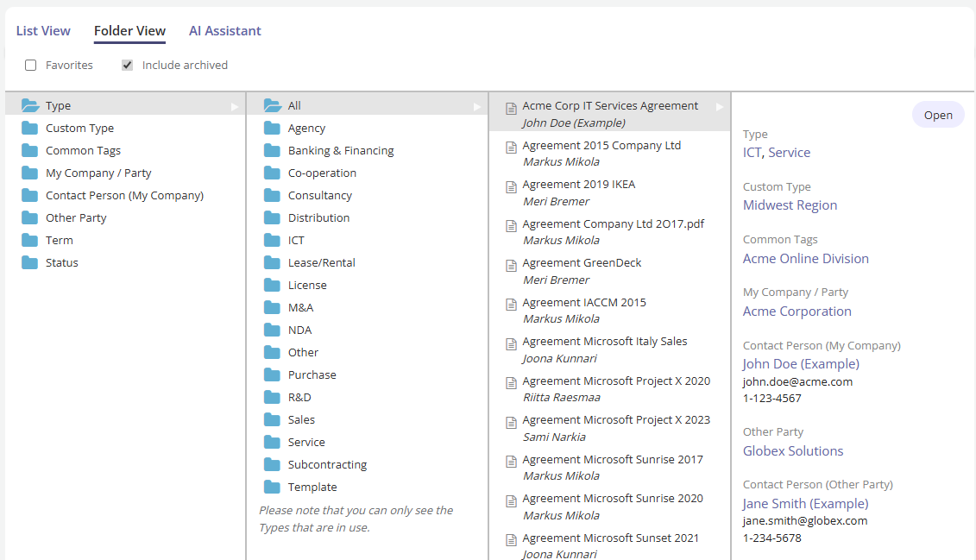
Task: Open the Type folder icon in first column
Action: coord(30,104)
